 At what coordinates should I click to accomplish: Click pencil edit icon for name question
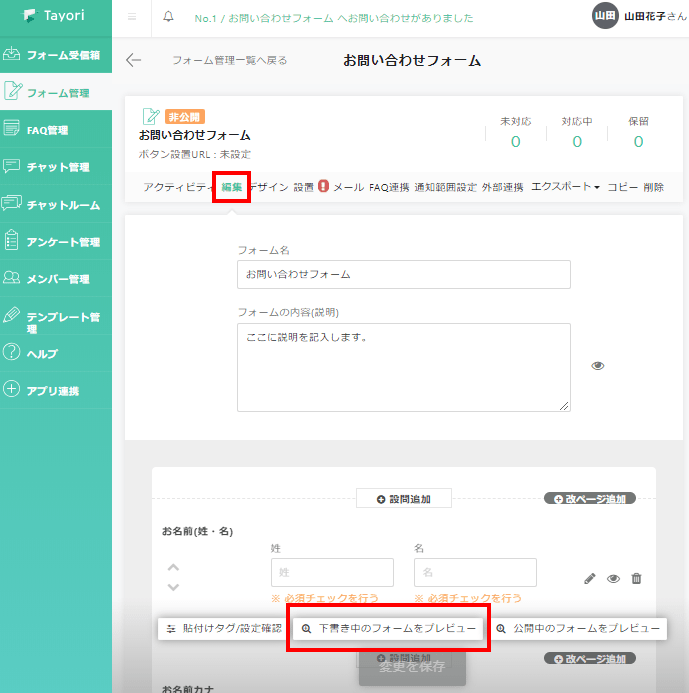(590, 578)
